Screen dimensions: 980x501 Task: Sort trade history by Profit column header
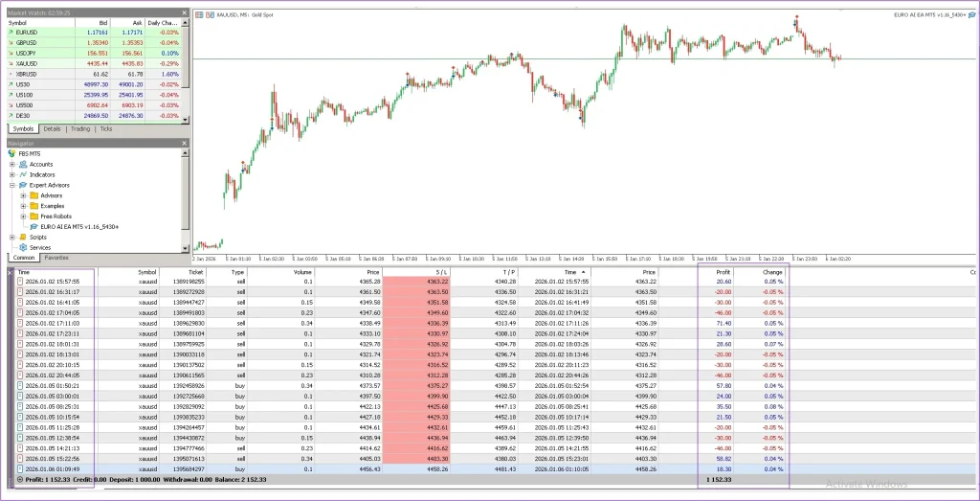[x=724, y=272]
